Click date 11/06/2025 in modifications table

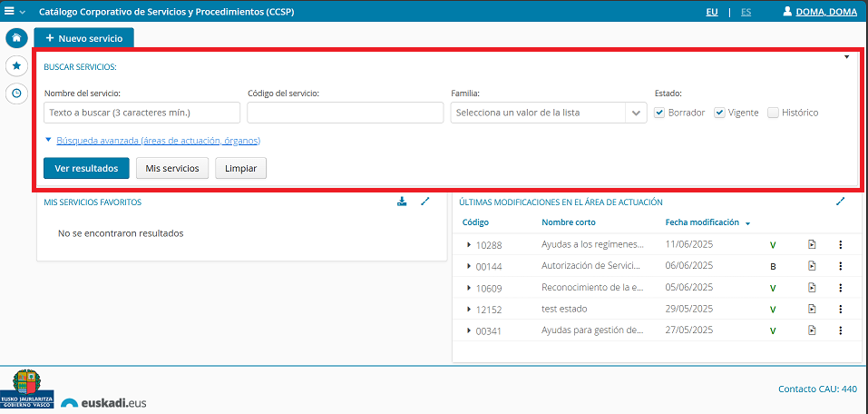tap(688, 244)
